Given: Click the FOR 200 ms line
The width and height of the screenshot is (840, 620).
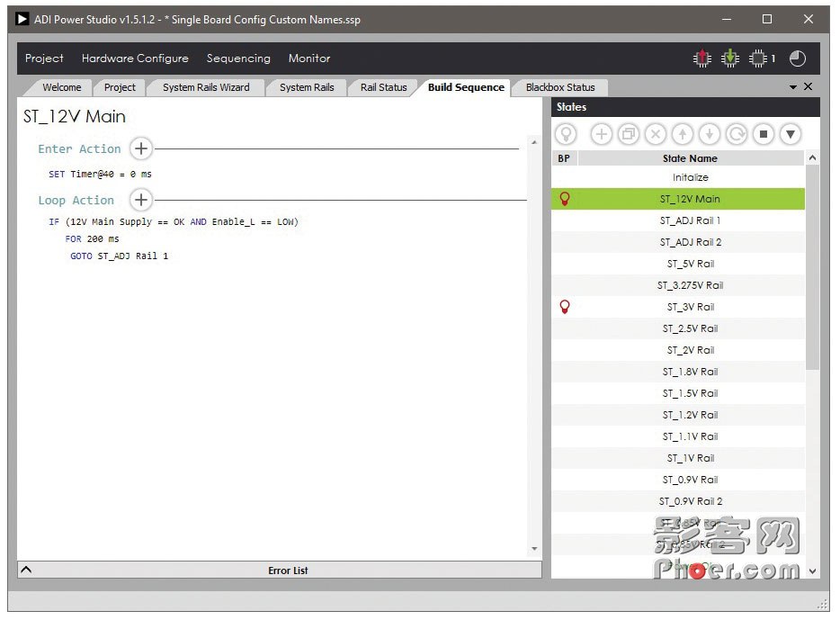Looking at the screenshot, I should (x=92, y=239).
